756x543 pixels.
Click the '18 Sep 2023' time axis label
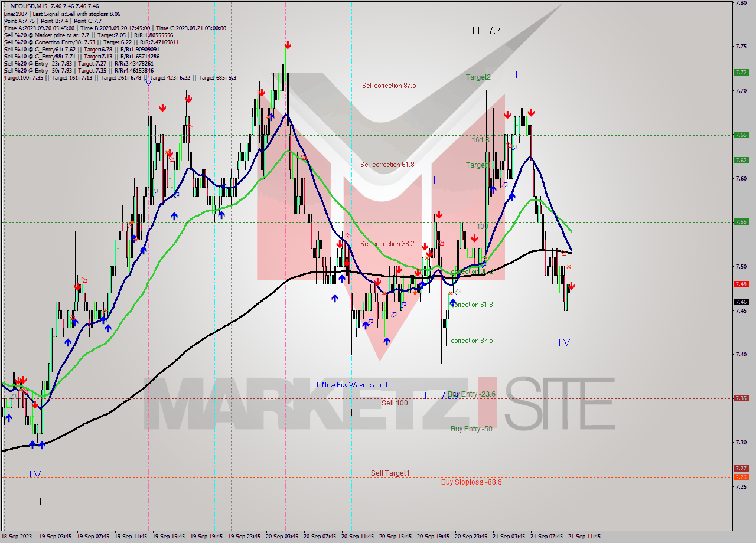[x=17, y=537]
